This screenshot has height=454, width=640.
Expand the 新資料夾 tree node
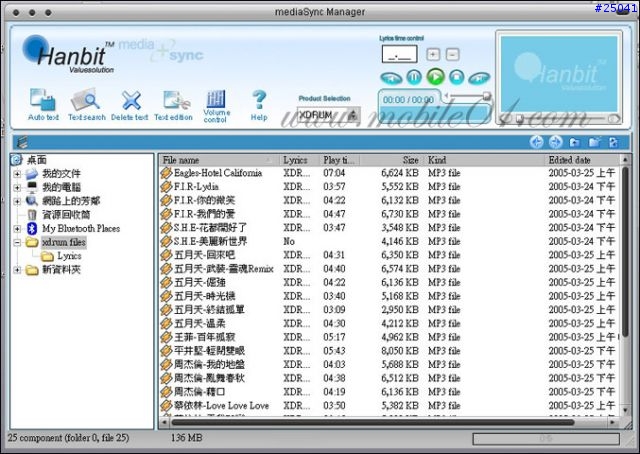[17, 270]
